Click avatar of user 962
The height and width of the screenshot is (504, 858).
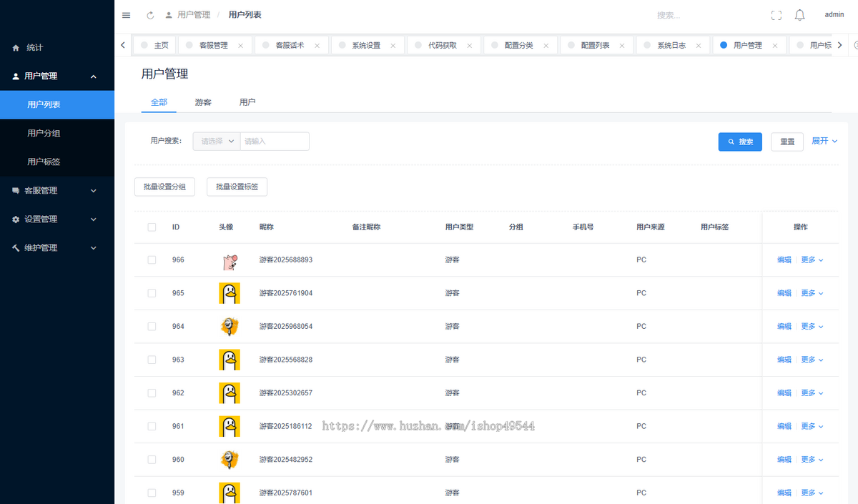229,393
